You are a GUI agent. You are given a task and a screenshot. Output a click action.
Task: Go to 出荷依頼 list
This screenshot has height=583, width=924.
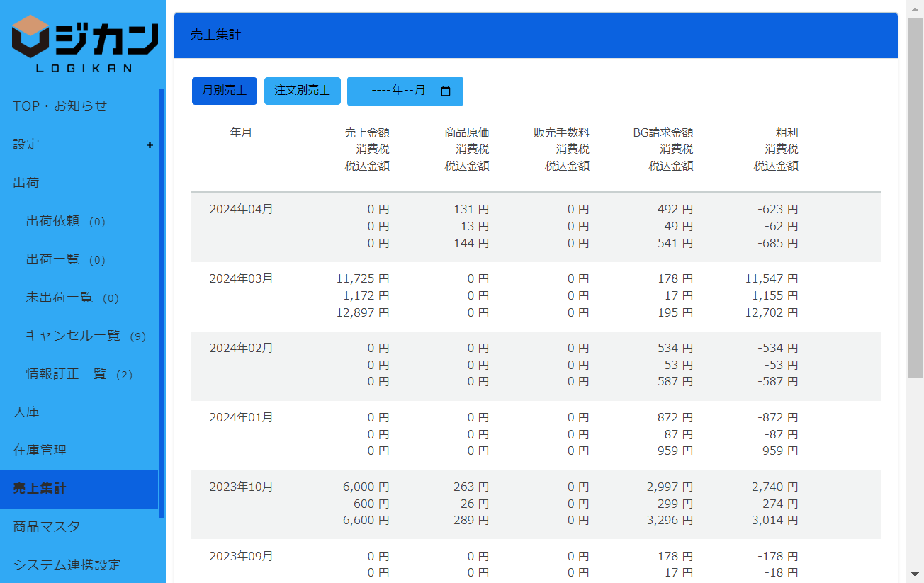click(x=53, y=221)
